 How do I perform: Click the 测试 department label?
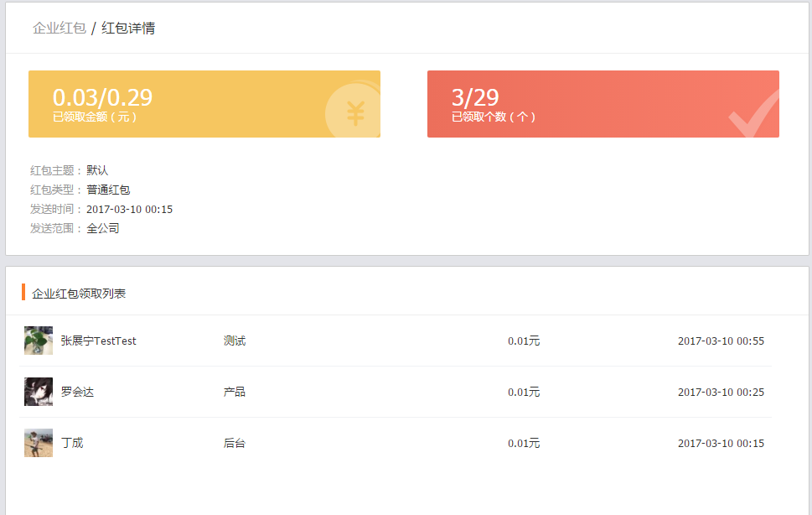tap(235, 341)
